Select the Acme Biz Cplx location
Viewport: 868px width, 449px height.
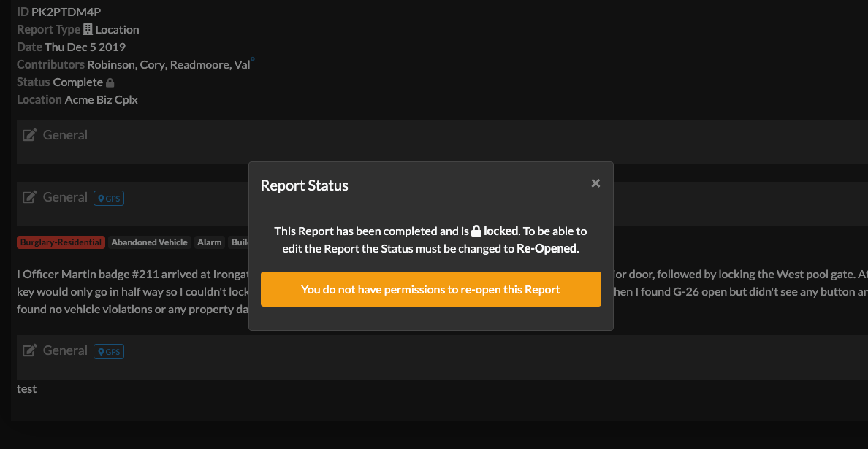coord(101,99)
